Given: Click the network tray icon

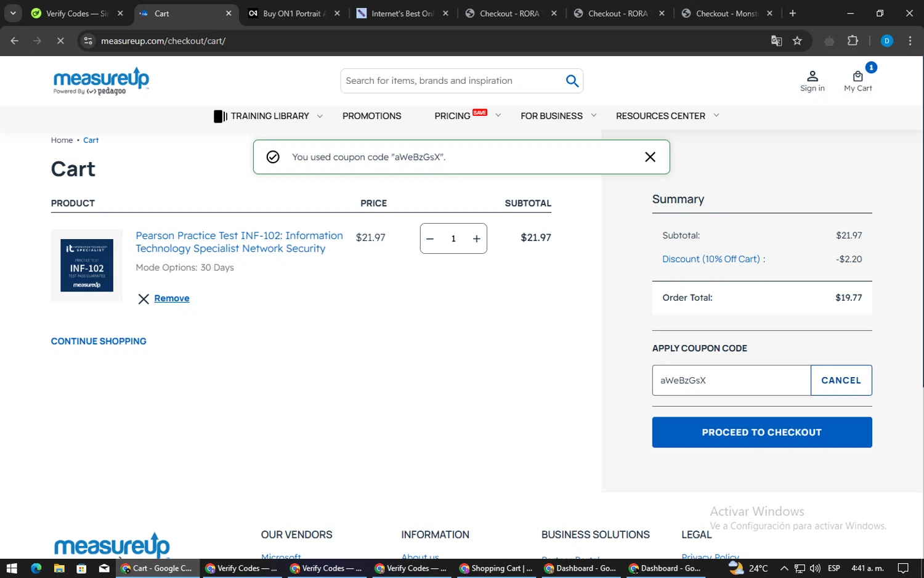Looking at the screenshot, I should coord(800,568).
